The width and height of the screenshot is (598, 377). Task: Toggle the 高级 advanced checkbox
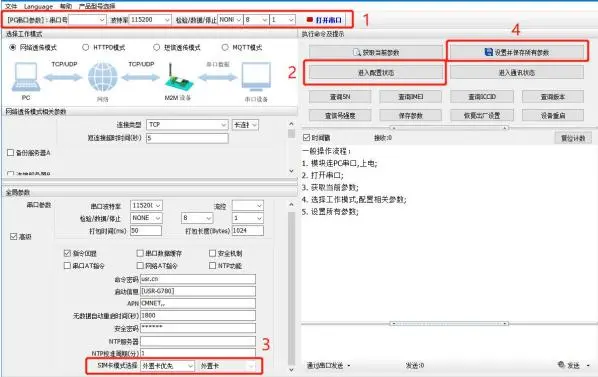tap(13, 236)
